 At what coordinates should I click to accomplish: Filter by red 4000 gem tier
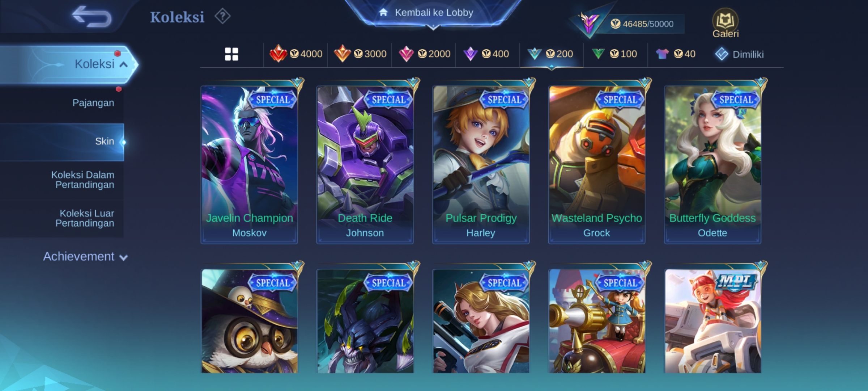[296, 54]
